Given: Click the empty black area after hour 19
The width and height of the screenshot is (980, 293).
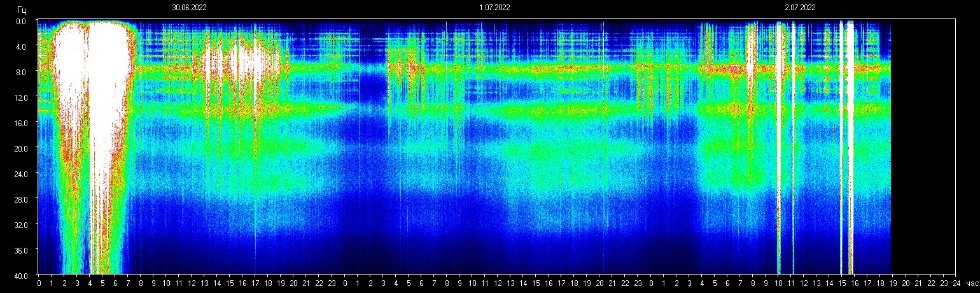Looking at the screenshot, I should (x=923, y=146).
